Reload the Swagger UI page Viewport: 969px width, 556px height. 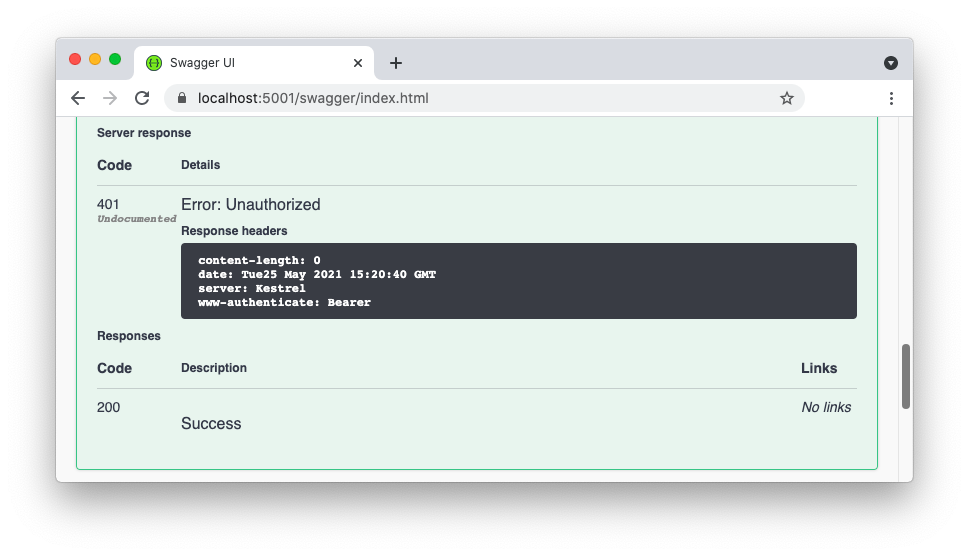[x=142, y=98]
